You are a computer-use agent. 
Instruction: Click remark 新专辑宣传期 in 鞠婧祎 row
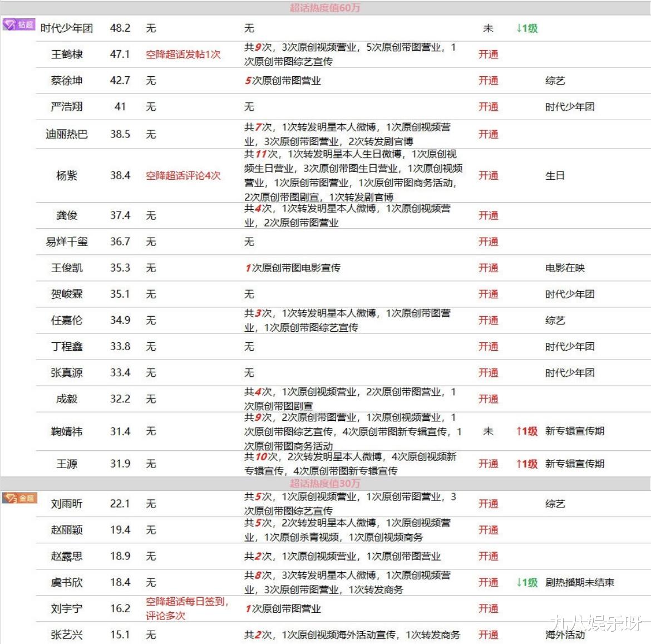tap(575, 431)
